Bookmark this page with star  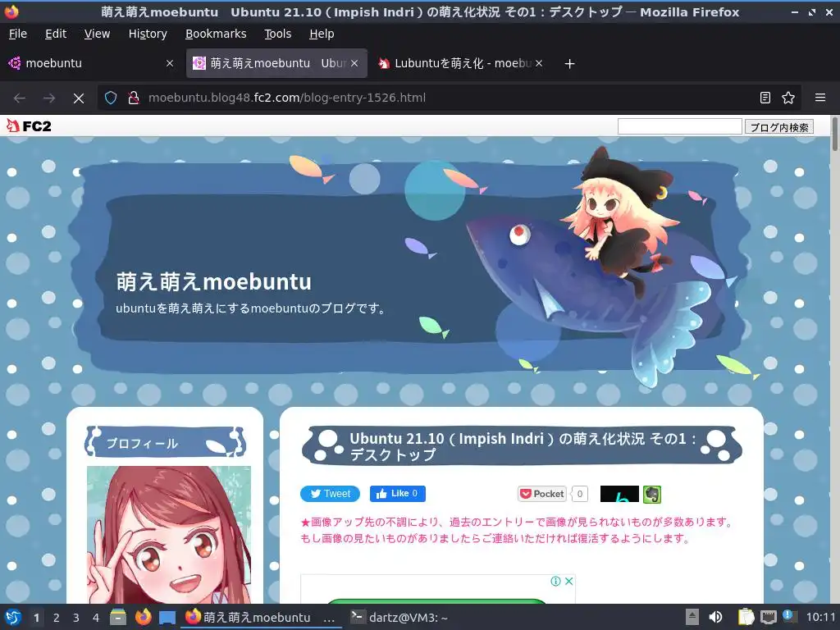[788, 98]
